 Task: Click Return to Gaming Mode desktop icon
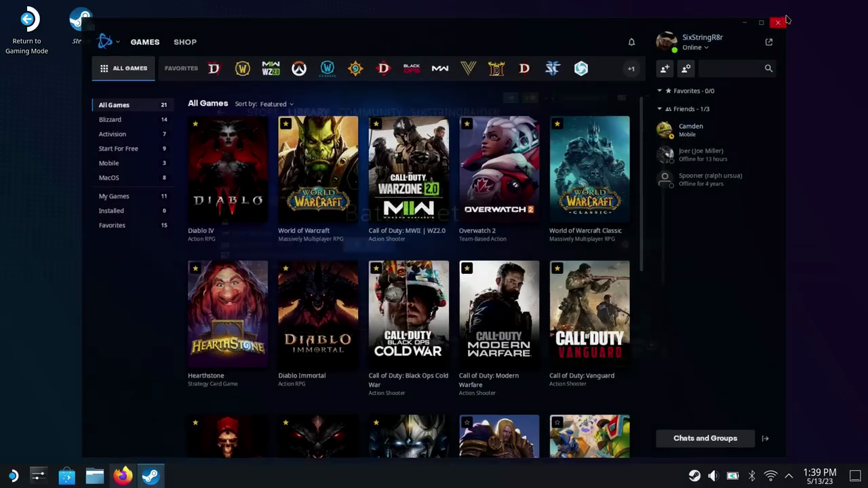click(27, 30)
